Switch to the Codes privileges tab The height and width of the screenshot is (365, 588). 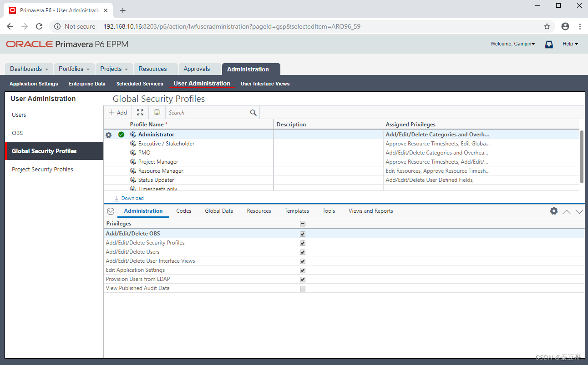184,211
